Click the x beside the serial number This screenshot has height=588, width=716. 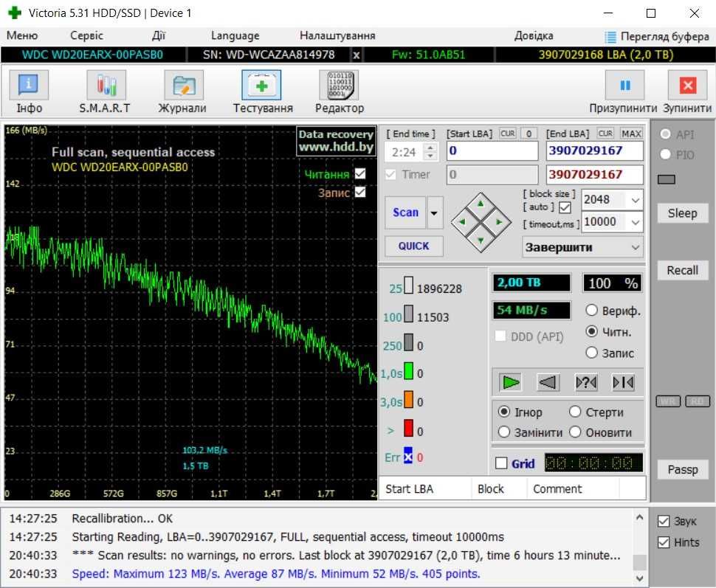tap(357, 55)
